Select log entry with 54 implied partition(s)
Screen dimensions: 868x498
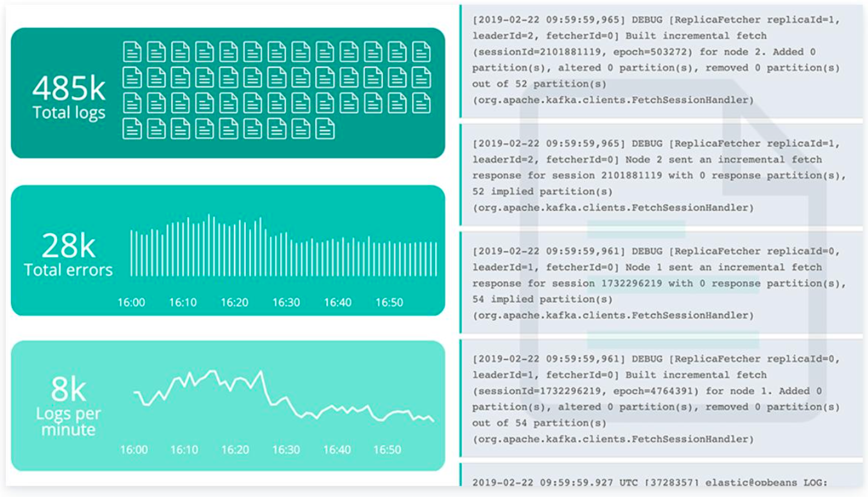click(x=662, y=284)
